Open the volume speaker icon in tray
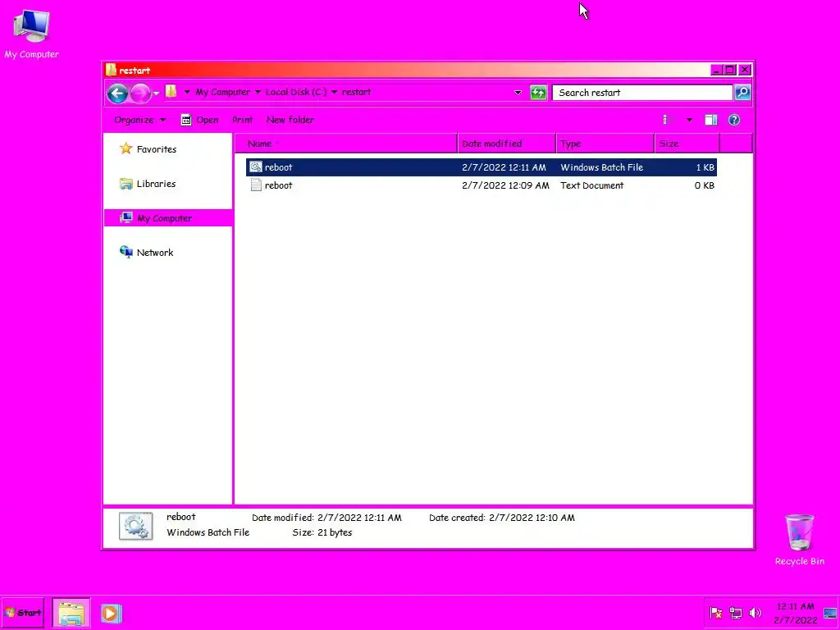 (x=755, y=612)
